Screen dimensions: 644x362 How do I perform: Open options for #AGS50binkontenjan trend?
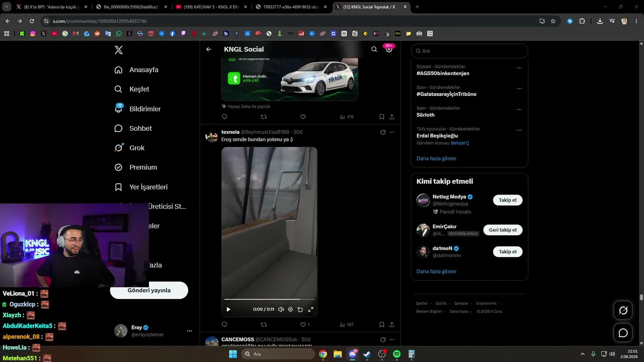[x=519, y=68]
